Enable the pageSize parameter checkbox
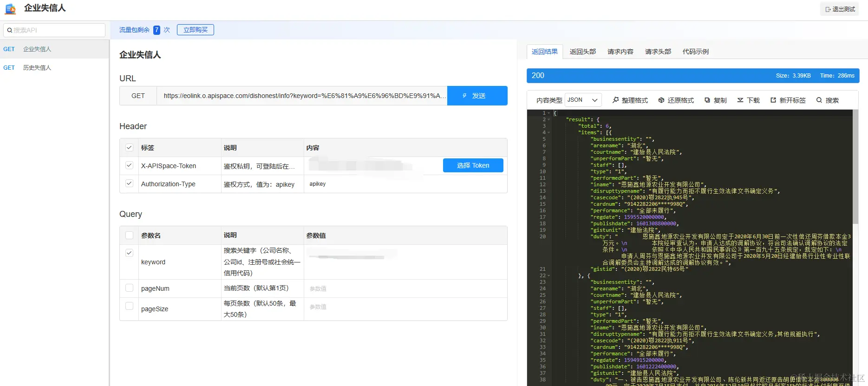868x386 pixels. [x=129, y=306]
